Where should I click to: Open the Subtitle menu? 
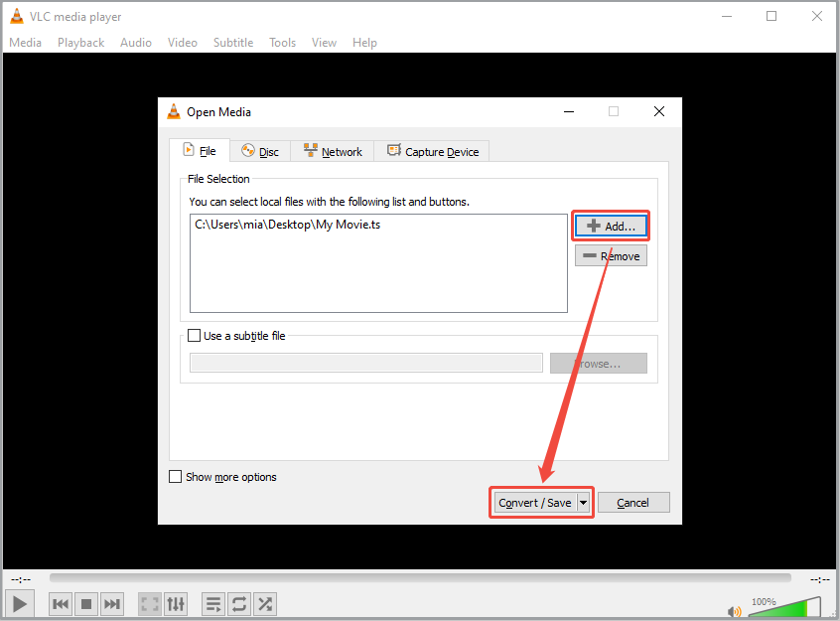[233, 43]
